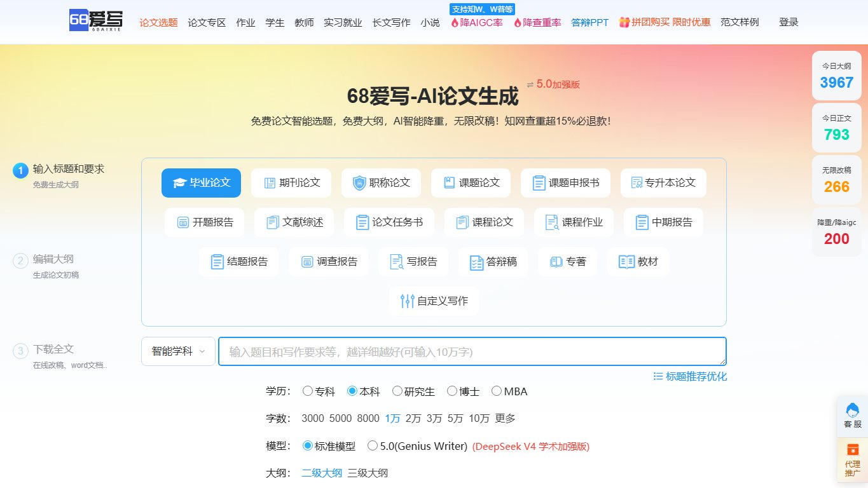Click the icon beside 中期报告
The height and width of the screenshot is (488, 868).
(x=642, y=222)
